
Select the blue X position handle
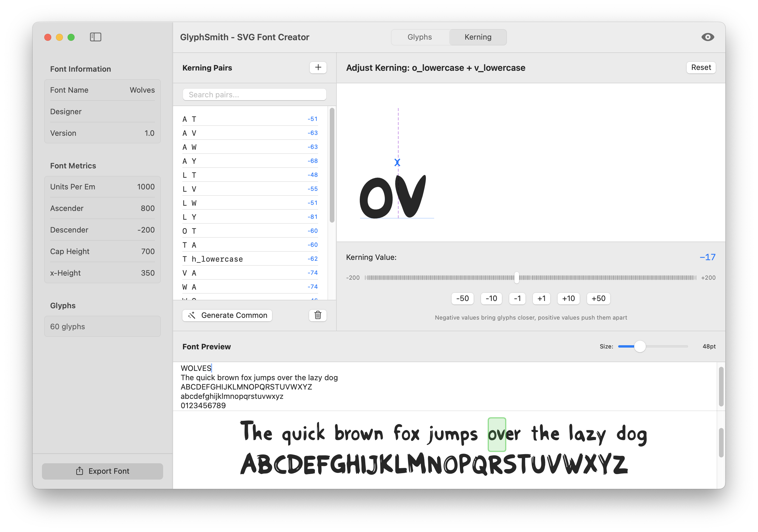point(397,163)
